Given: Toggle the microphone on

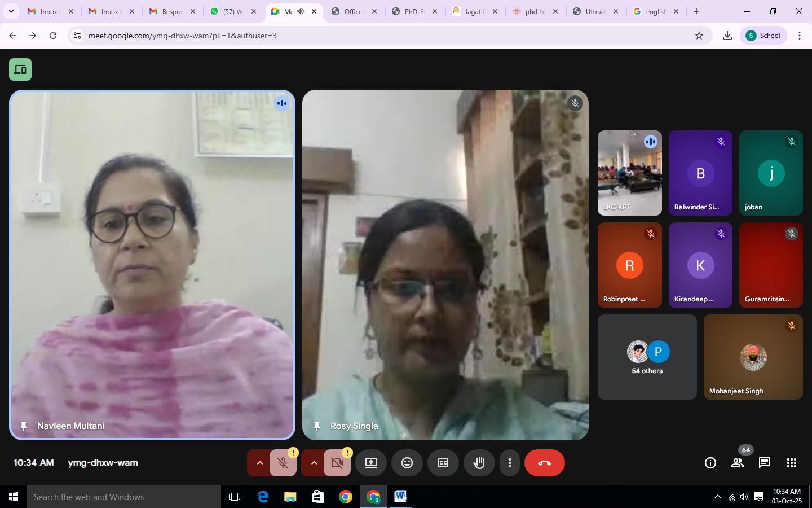Looking at the screenshot, I should (x=283, y=463).
